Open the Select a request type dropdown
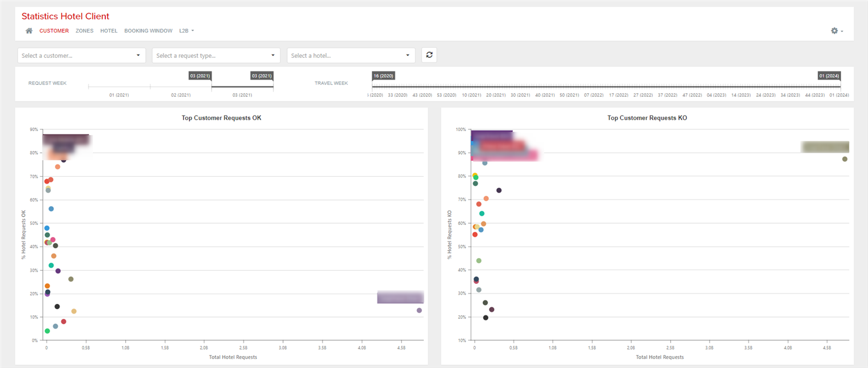868x368 pixels. click(216, 55)
